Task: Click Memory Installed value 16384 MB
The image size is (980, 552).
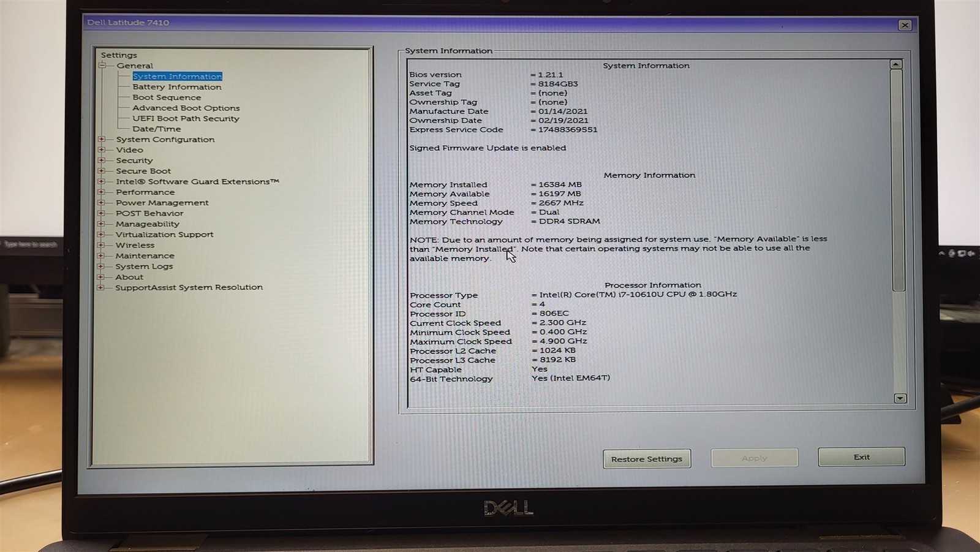Action: coord(560,184)
